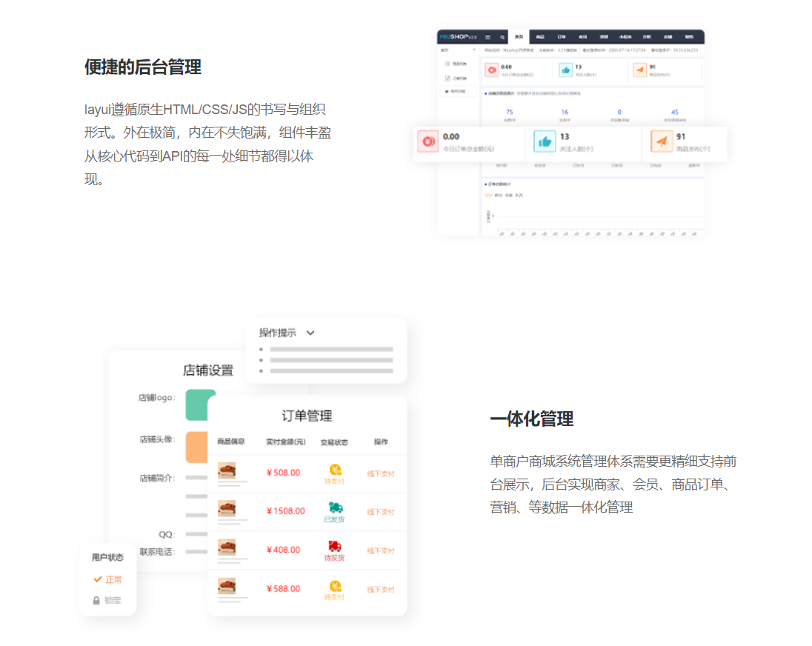The height and width of the screenshot is (646, 812).
Task: Select 正常 in the 用户状态 panel
Action: click(111, 579)
